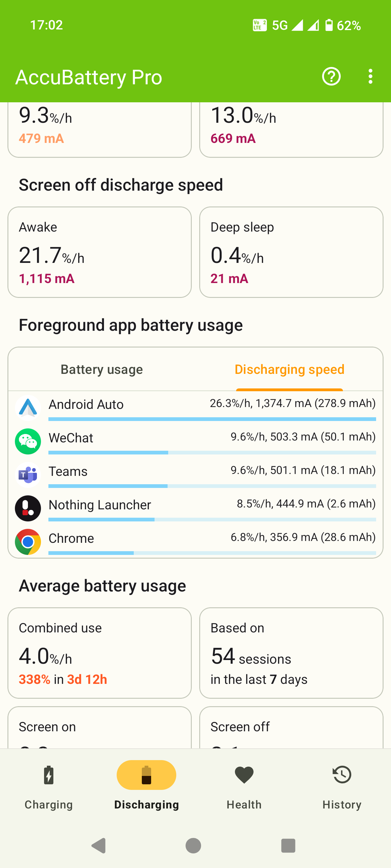Tap the Chrome app icon
The height and width of the screenshot is (868, 391).
point(28,542)
